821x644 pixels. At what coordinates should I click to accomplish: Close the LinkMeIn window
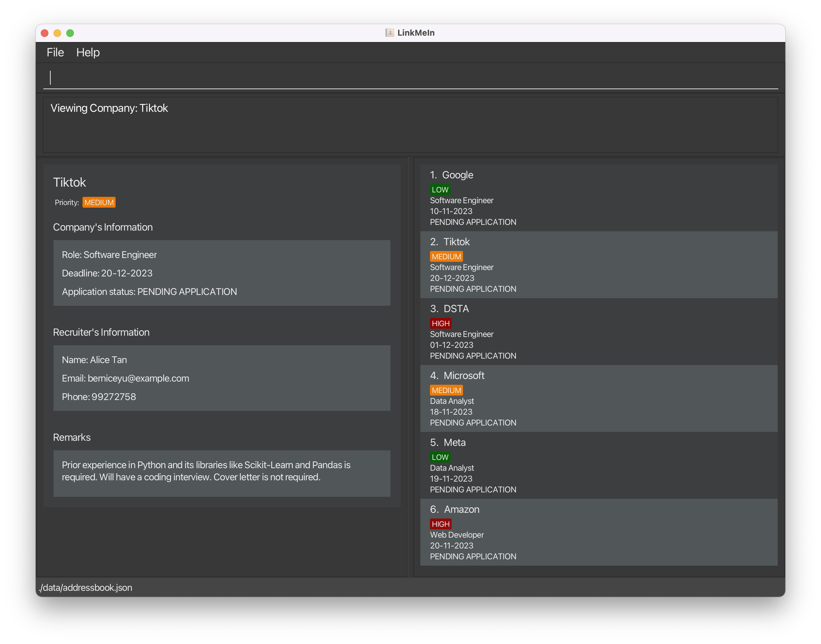(45, 33)
